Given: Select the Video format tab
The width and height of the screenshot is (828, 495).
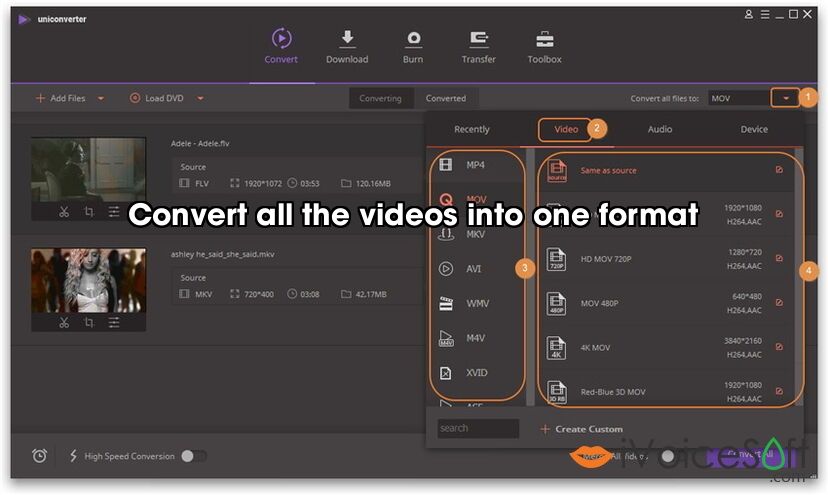Looking at the screenshot, I should coord(566,129).
